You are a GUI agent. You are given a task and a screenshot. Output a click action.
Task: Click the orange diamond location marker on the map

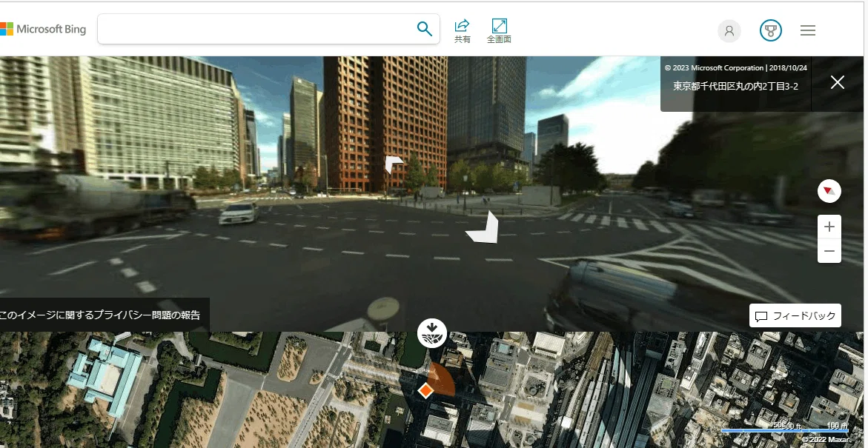[x=425, y=390]
